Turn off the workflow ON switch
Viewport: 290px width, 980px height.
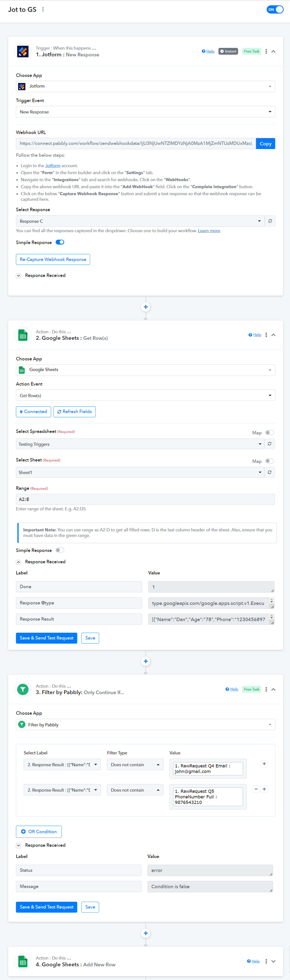point(275,9)
